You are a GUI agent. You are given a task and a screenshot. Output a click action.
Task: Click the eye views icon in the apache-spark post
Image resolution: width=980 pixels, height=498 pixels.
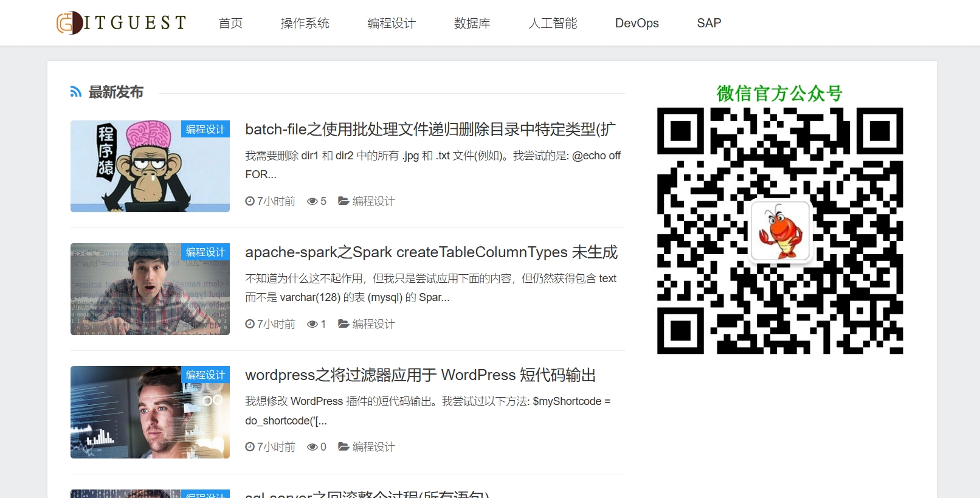coord(312,324)
